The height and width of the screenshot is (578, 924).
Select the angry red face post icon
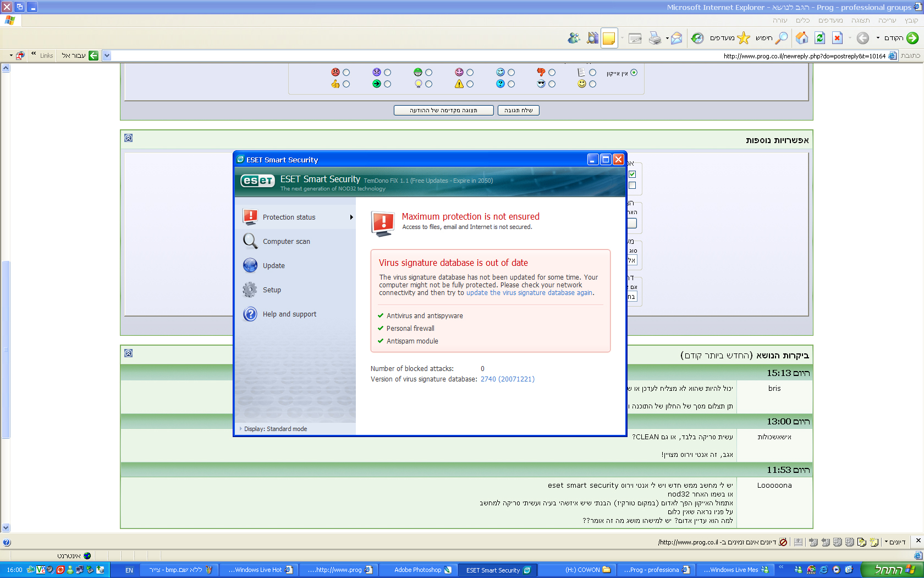point(335,72)
